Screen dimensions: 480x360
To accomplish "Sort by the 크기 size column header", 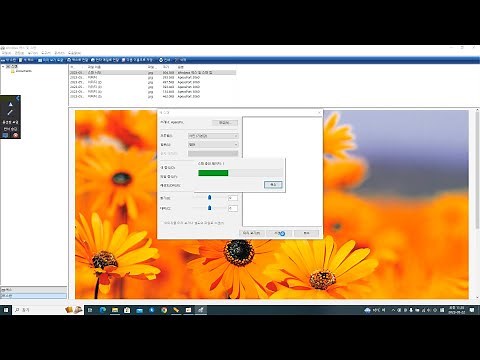I will click(166, 67).
